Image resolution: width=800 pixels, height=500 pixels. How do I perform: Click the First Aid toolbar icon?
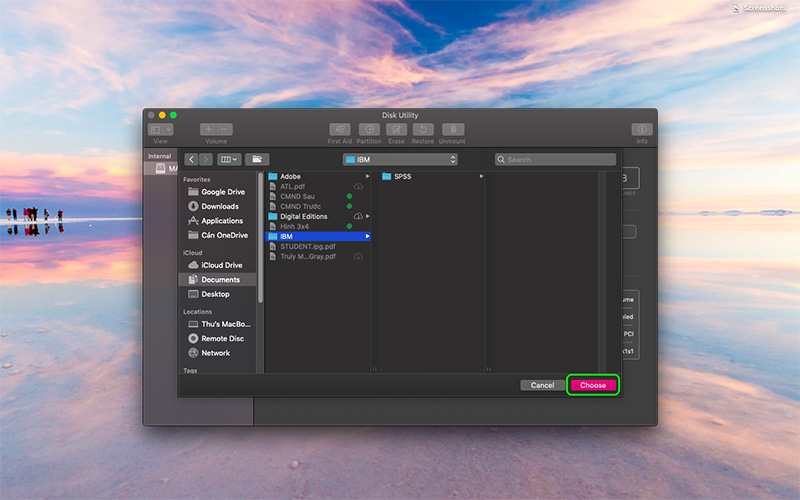point(340,130)
